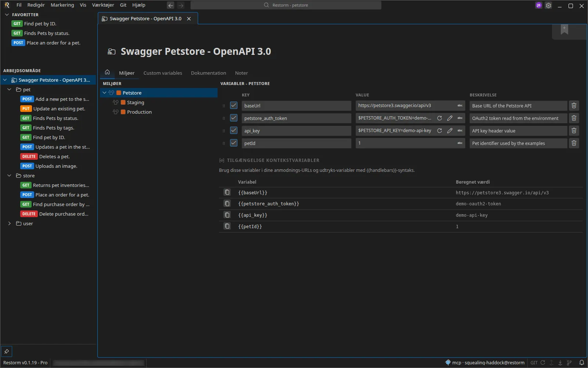588x368 pixels.
Task: Open favorite 'Finds Pets by status.'
Action: click(48, 33)
